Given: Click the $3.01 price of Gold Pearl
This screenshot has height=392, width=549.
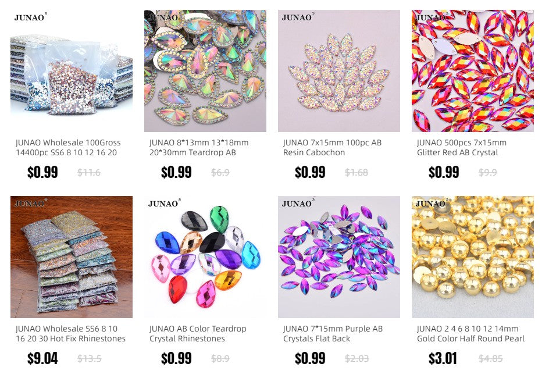Looking at the screenshot, I should pyautogui.click(x=443, y=358).
